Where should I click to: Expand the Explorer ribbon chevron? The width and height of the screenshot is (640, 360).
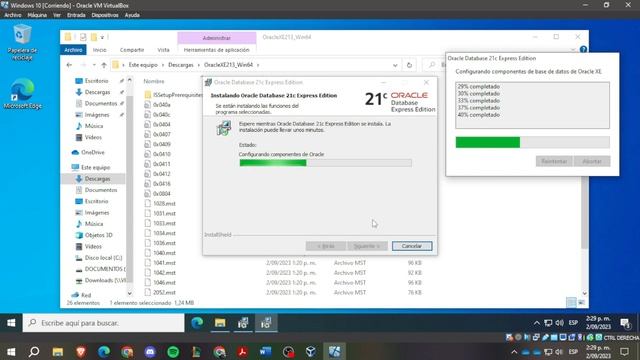[x=573, y=49]
